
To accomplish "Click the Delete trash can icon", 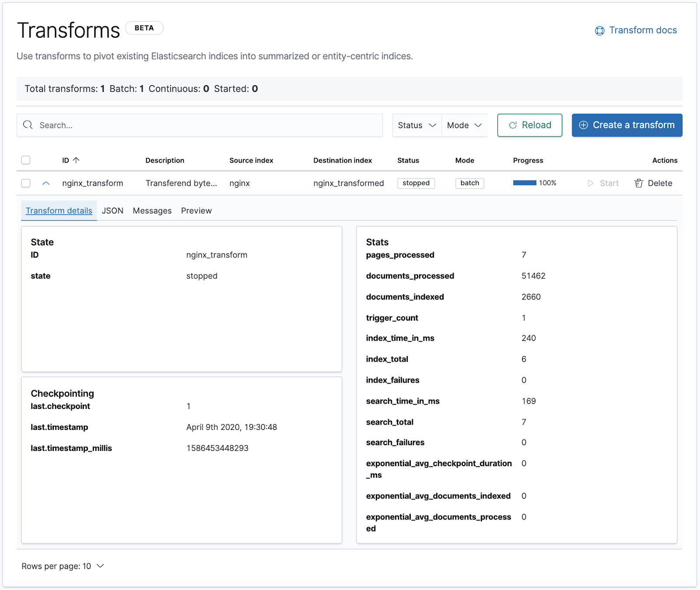I will click(x=639, y=183).
